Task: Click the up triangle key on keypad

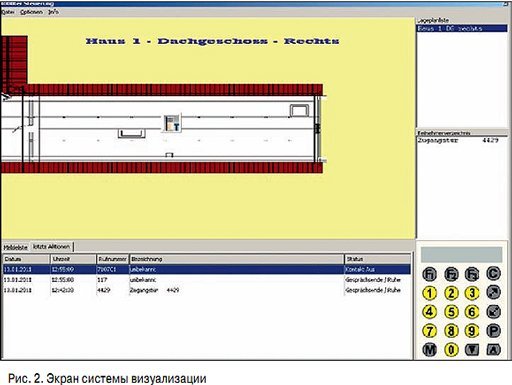Action: click(x=493, y=350)
